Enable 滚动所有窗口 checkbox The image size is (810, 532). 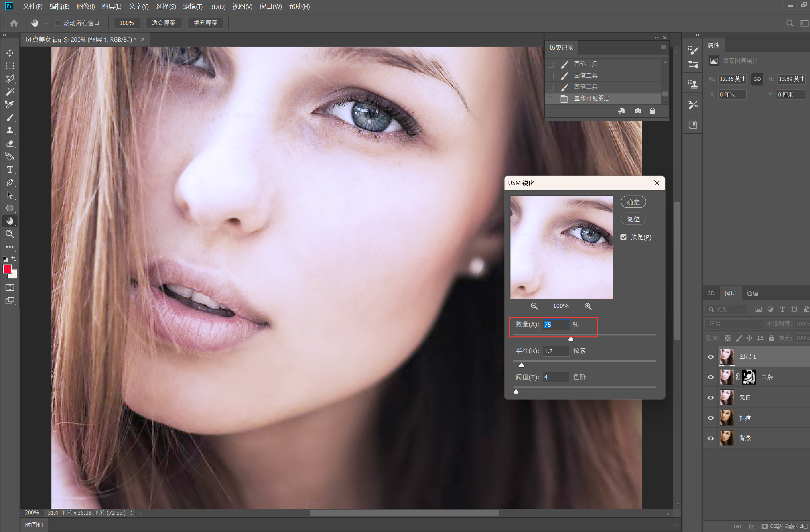point(57,23)
